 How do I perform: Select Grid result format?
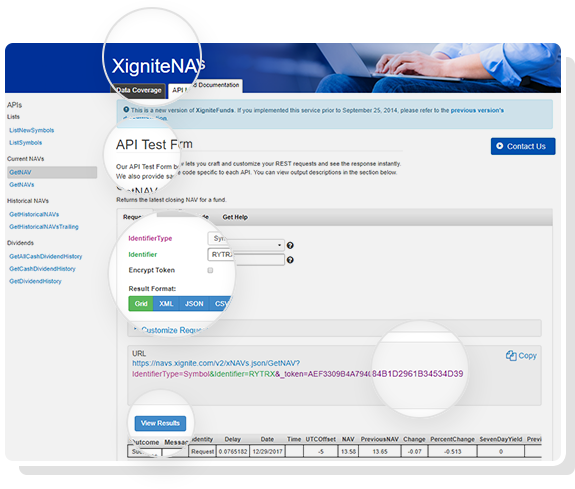[x=141, y=304]
